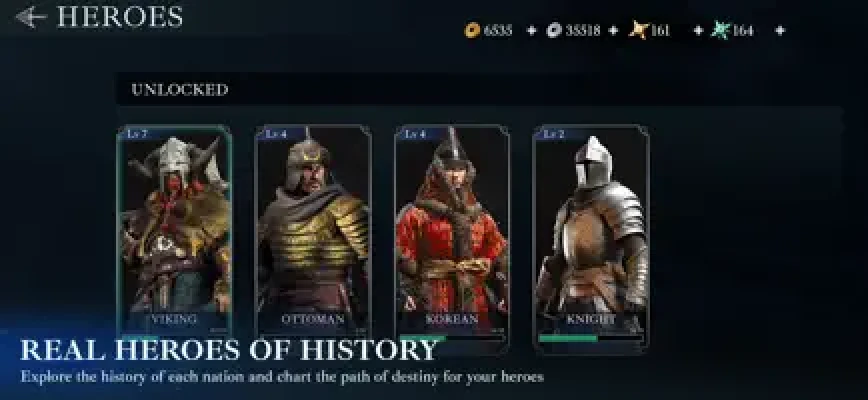This screenshot has width=868, height=400.
Task: Select the Ottoman hero card
Action: (x=313, y=232)
